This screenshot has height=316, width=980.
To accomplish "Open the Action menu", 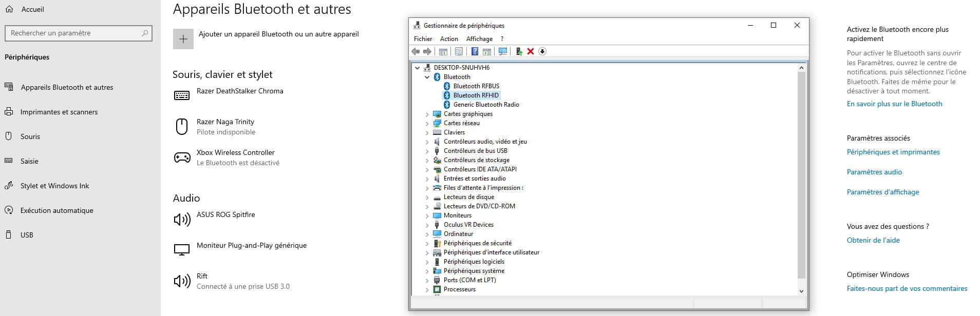I will click(x=448, y=39).
